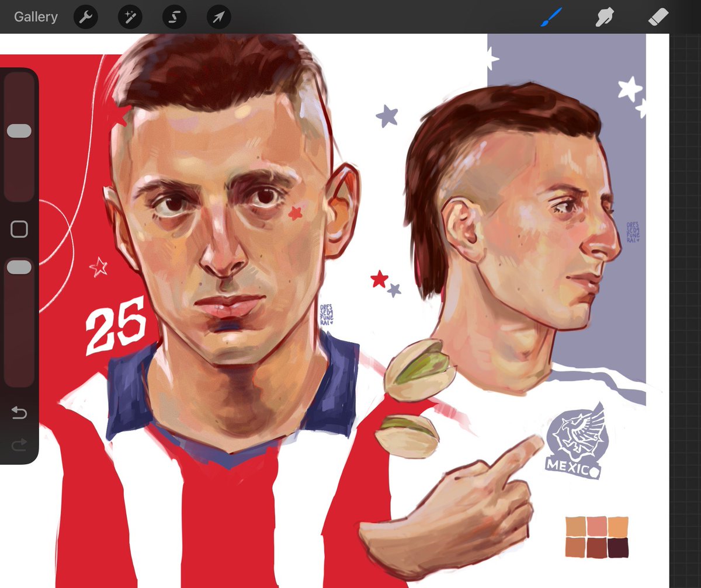Sample the light orange palette swatch
Viewport: 701px width, 588px height.
pos(617,526)
